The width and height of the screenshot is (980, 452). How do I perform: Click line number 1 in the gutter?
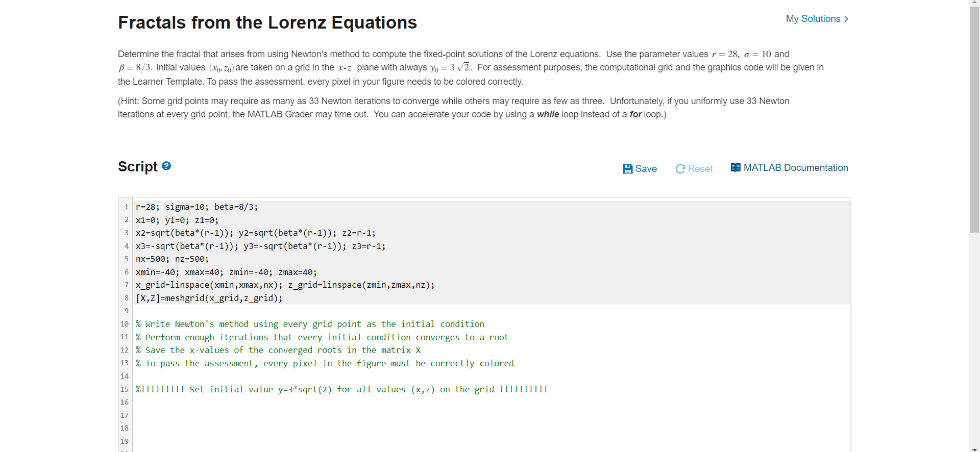(127, 207)
